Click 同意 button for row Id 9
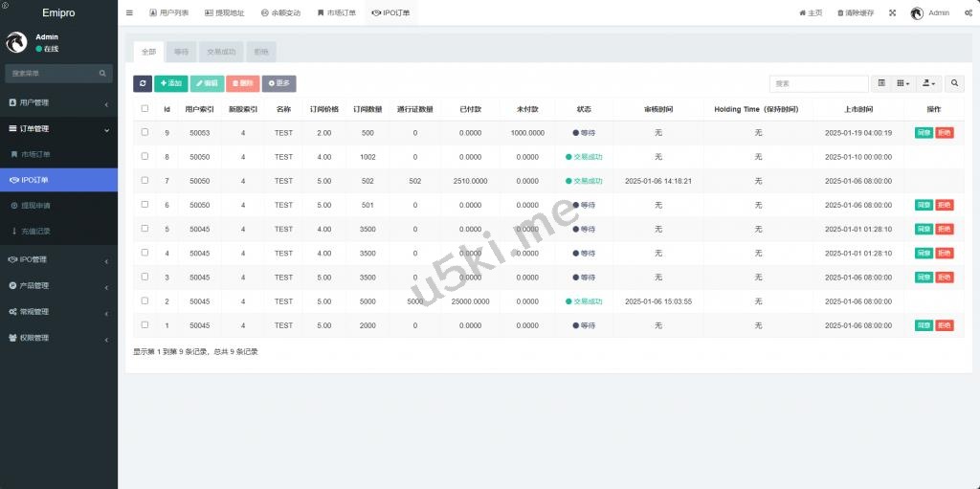The height and width of the screenshot is (489, 980). coord(924,133)
